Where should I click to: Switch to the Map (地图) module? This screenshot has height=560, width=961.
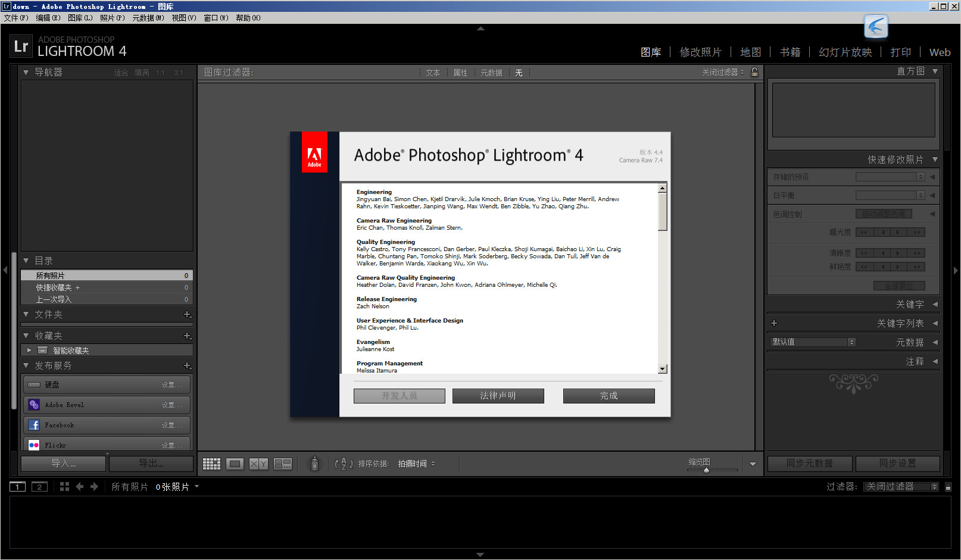point(751,52)
